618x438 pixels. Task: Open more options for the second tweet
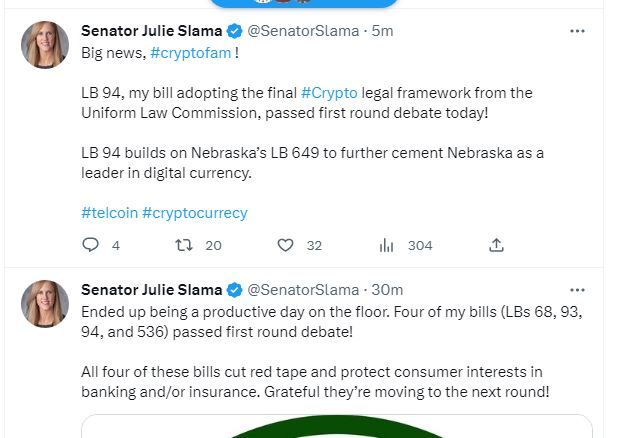[x=577, y=290]
